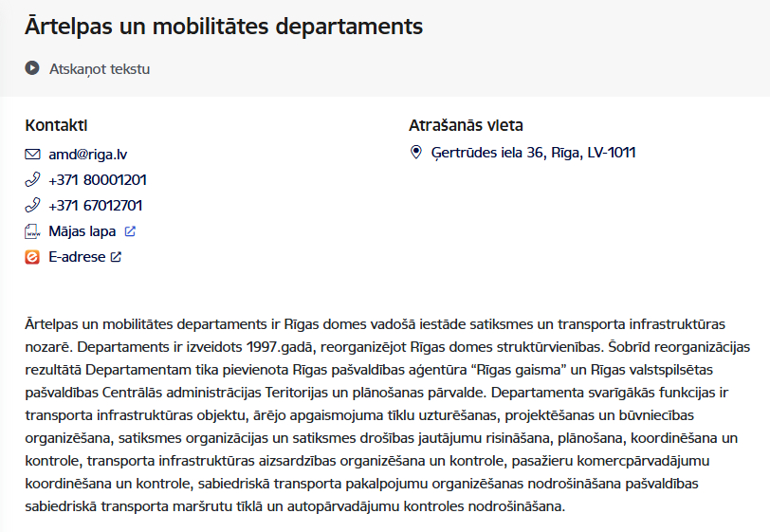Click the phone icon beside +371 67012701

click(32, 205)
